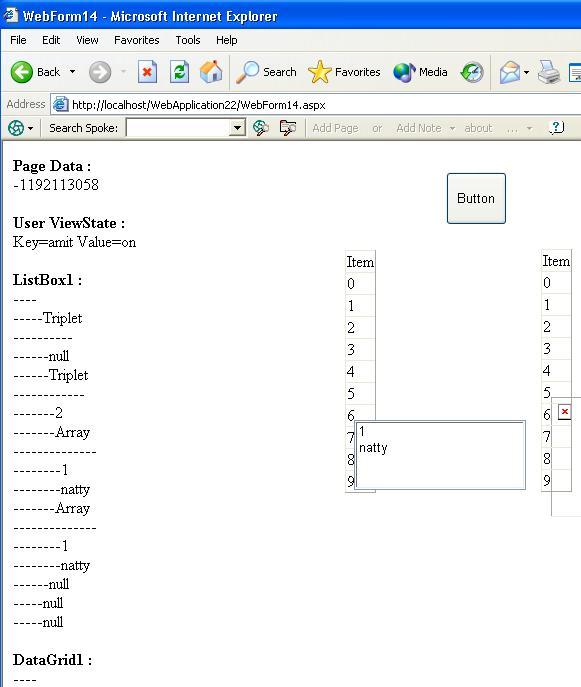581x687 pixels.
Task: Click the Forward arrow icon
Action: tap(100, 72)
